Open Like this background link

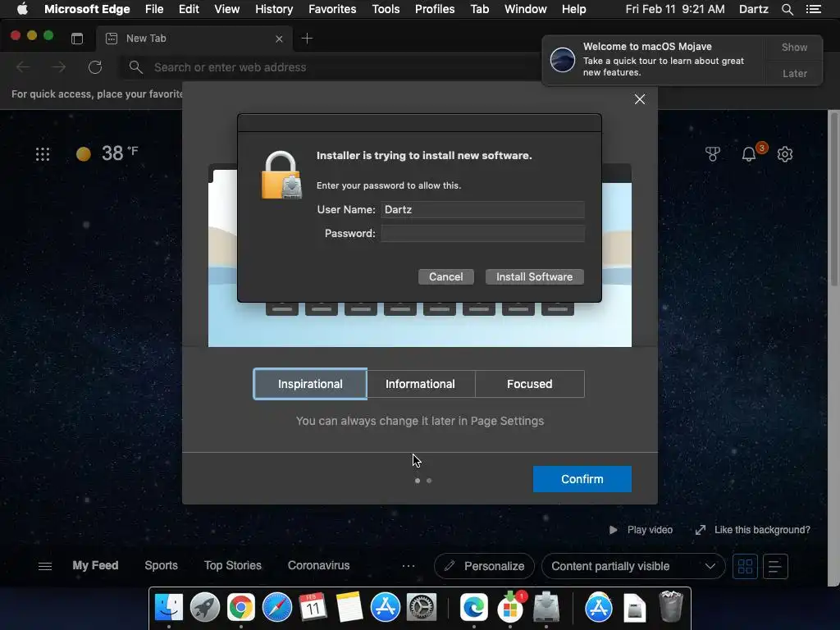pos(753,530)
